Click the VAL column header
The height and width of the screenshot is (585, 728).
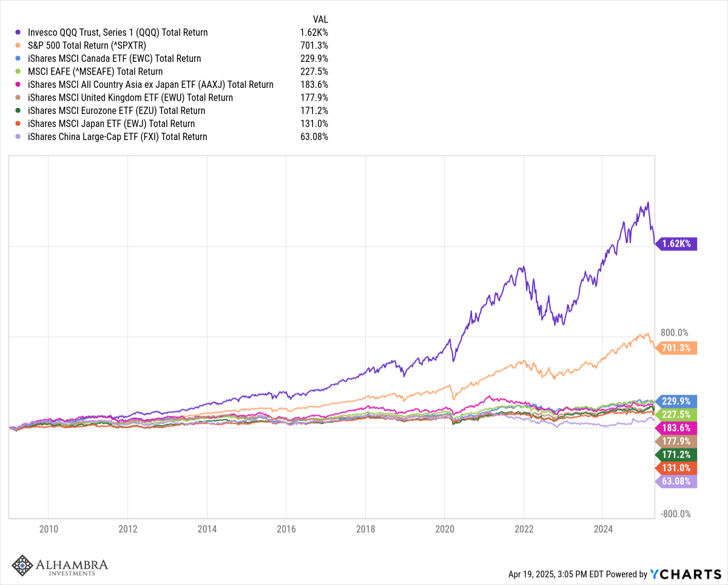point(320,19)
